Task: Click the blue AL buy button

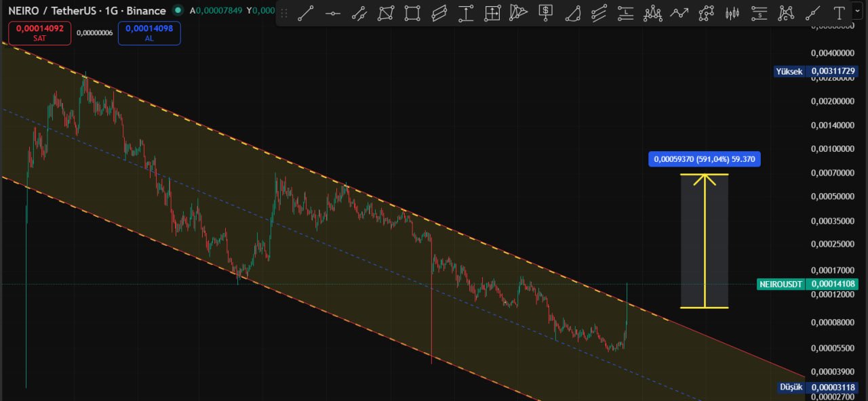Action: click(149, 33)
